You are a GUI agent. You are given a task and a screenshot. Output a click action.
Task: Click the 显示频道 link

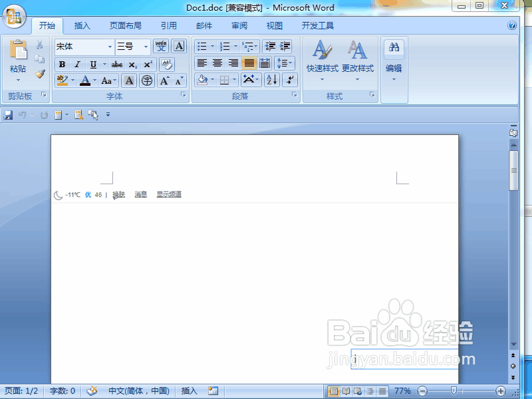[x=169, y=194]
